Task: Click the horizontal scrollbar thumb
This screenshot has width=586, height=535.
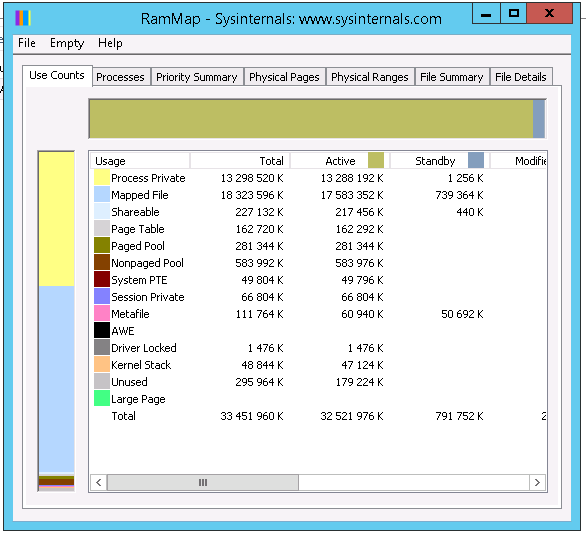Action: [x=203, y=482]
